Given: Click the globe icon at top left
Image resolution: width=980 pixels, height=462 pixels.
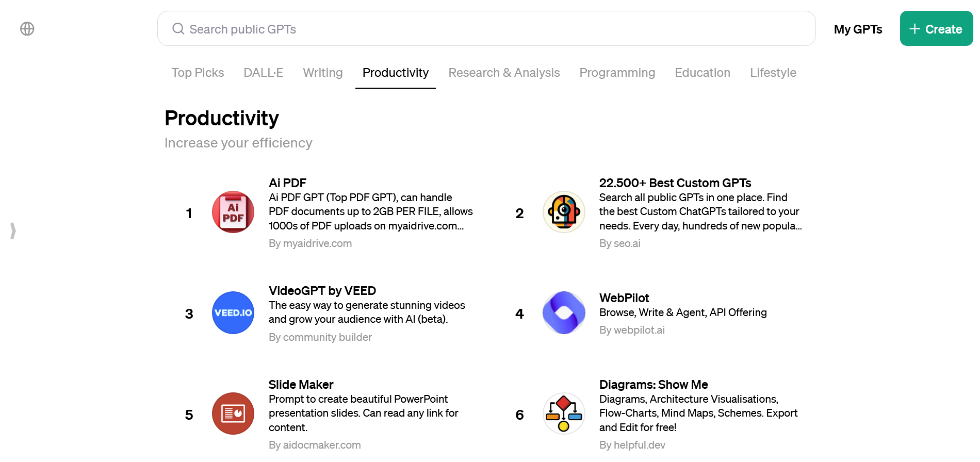Looking at the screenshot, I should 27,29.
